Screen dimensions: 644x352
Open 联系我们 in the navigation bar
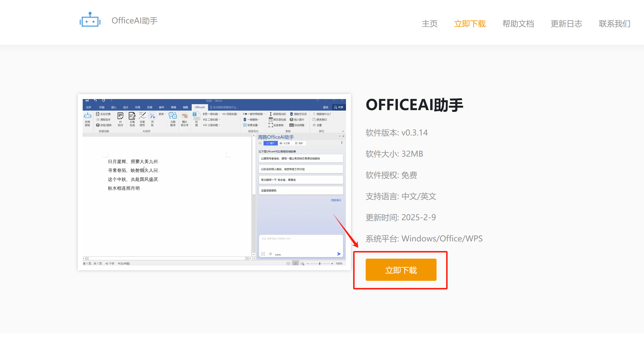[x=614, y=24]
